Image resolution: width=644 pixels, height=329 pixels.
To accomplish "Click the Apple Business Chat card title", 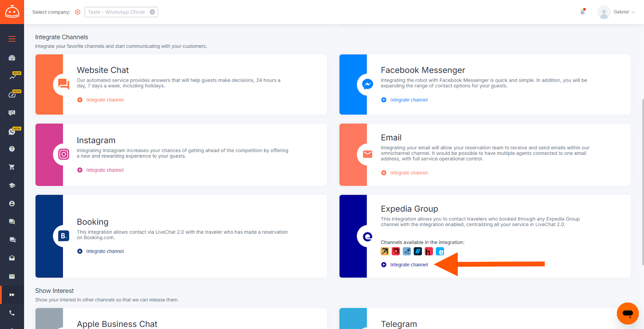I will [117, 324].
